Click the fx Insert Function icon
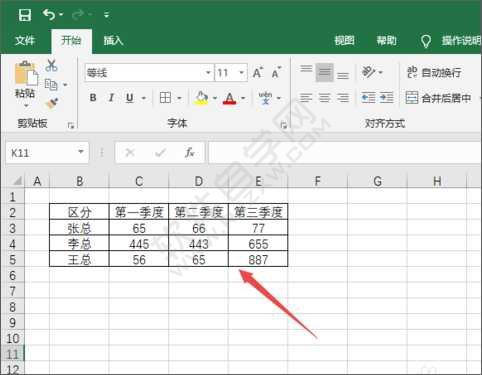 pos(190,153)
